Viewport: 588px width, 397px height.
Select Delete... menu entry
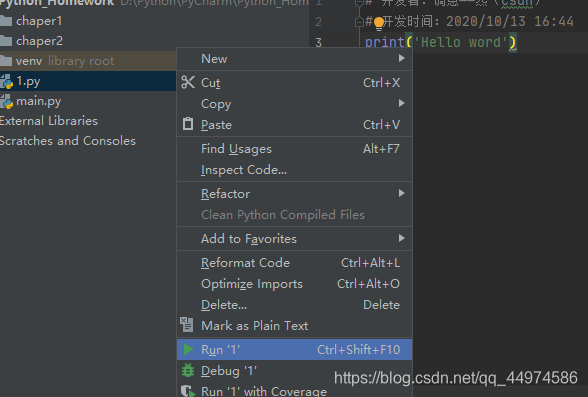(294, 305)
